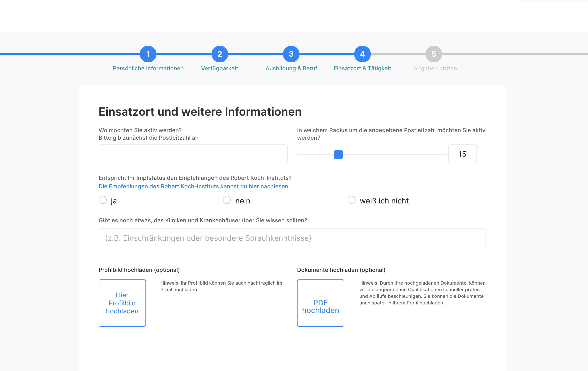Jump to Angaben prüfen step label

point(435,68)
